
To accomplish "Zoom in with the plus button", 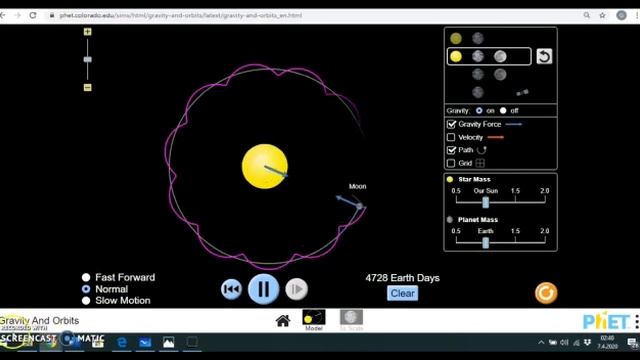I will click(87, 32).
